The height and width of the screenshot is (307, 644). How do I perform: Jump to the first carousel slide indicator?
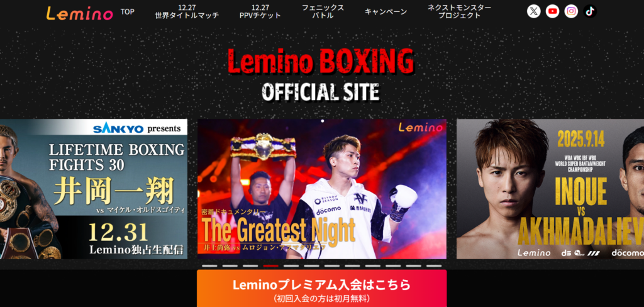coord(209,266)
